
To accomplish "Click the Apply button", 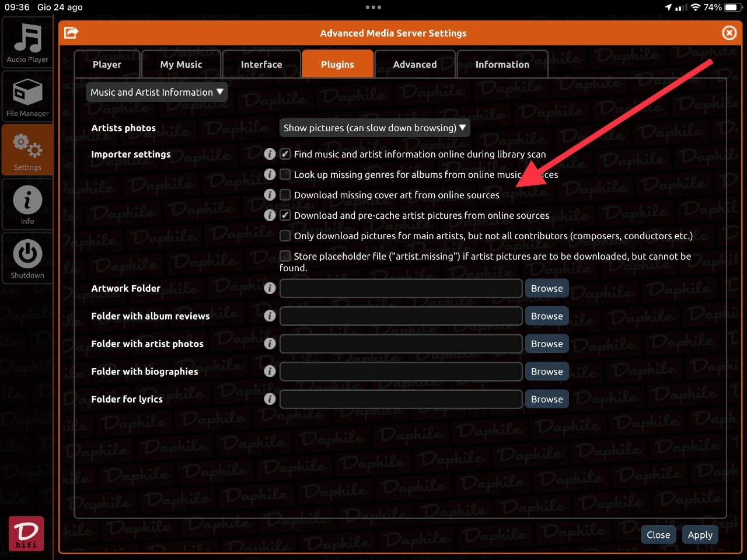I will click(700, 535).
